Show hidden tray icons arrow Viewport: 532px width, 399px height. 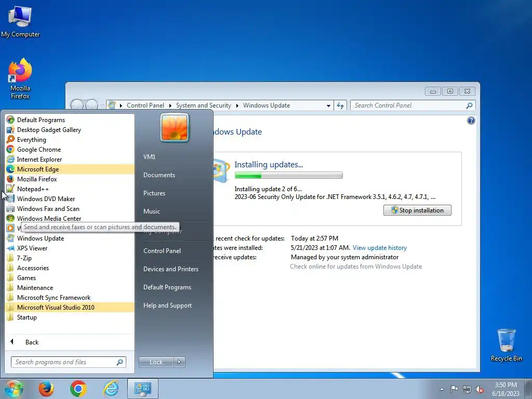click(x=442, y=389)
